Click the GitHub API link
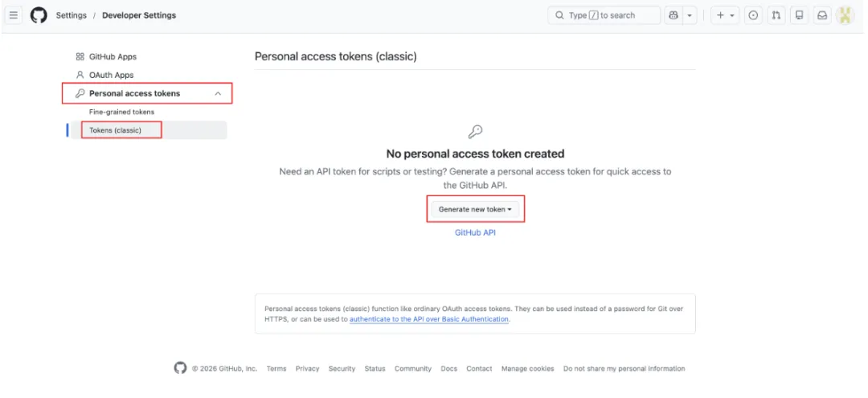The width and height of the screenshot is (868, 398). [475, 232]
